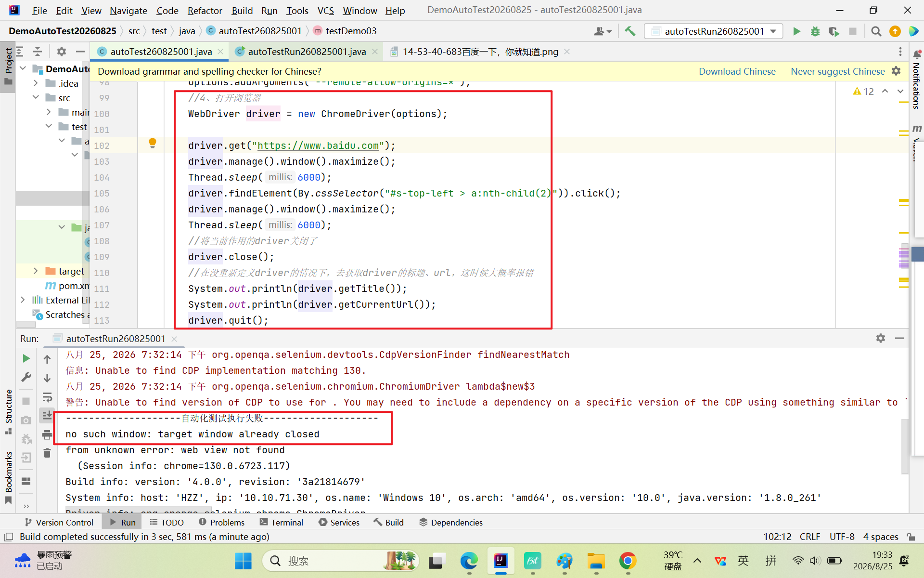Switch to the png image editor tab

coord(480,52)
